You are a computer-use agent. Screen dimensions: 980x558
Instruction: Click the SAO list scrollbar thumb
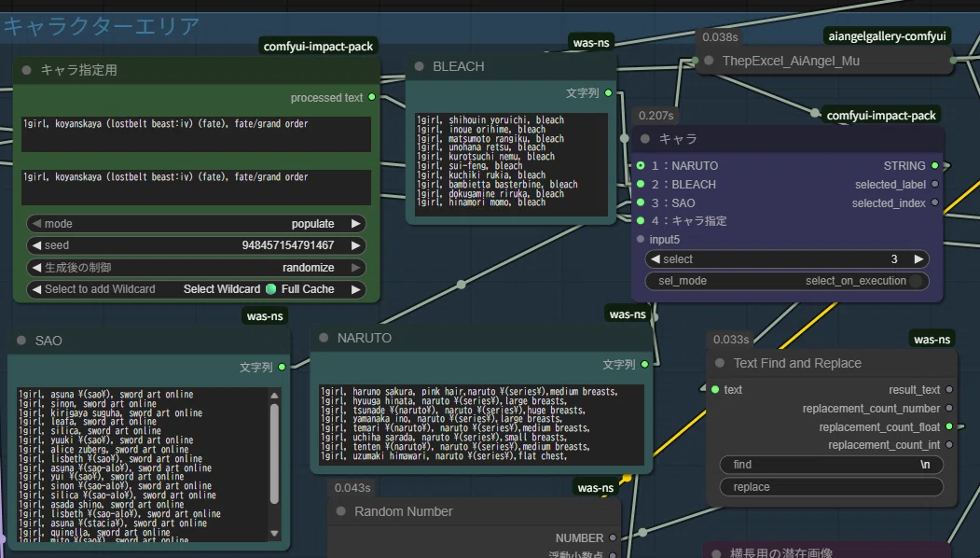274,453
